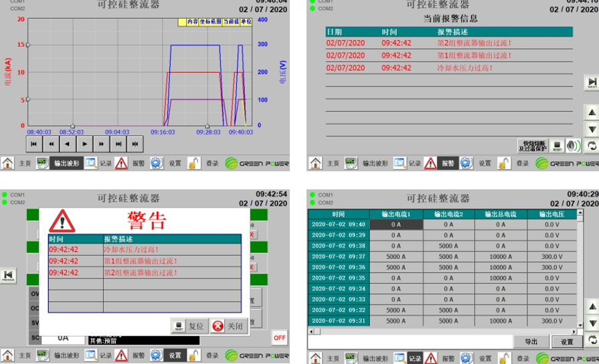Select the 输出波形 tab in waveform panel
Image resolution: width=599 pixels, height=364 pixels.
click(66, 163)
